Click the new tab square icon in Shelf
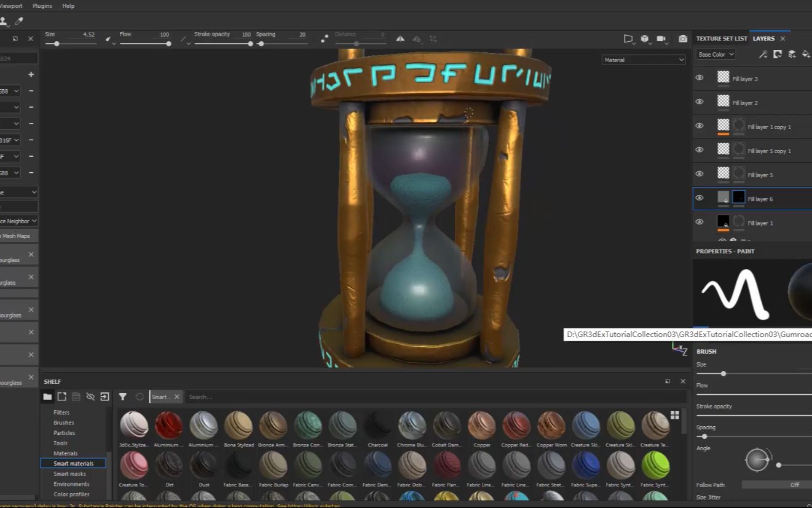 click(x=62, y=397)
